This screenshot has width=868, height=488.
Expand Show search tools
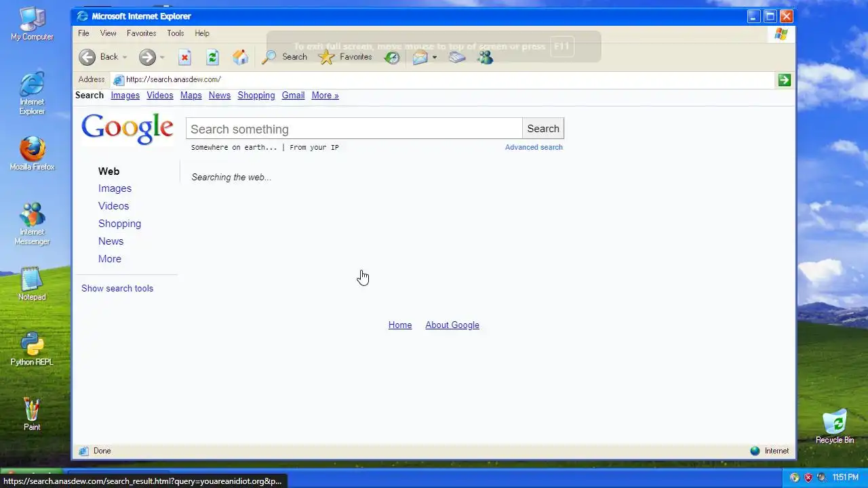point(117,288)
